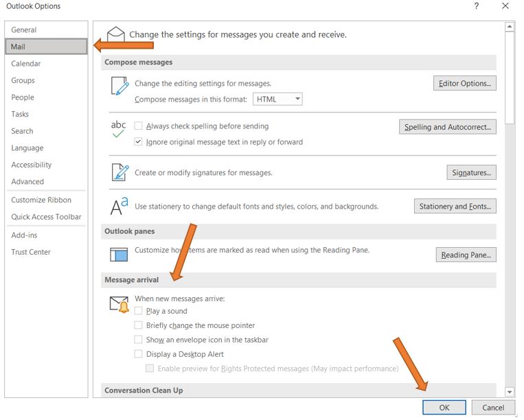Confirm with the OK button
The height and width of the screenshot is (420, 524).
point(444,408)
